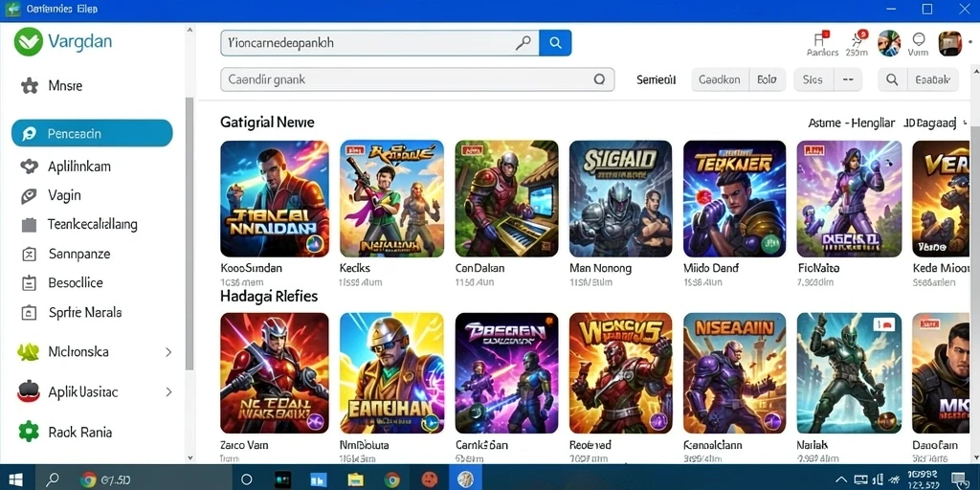
Task: Expand the Aplik Uasitac chevron arrow
Action: [168, 392]
